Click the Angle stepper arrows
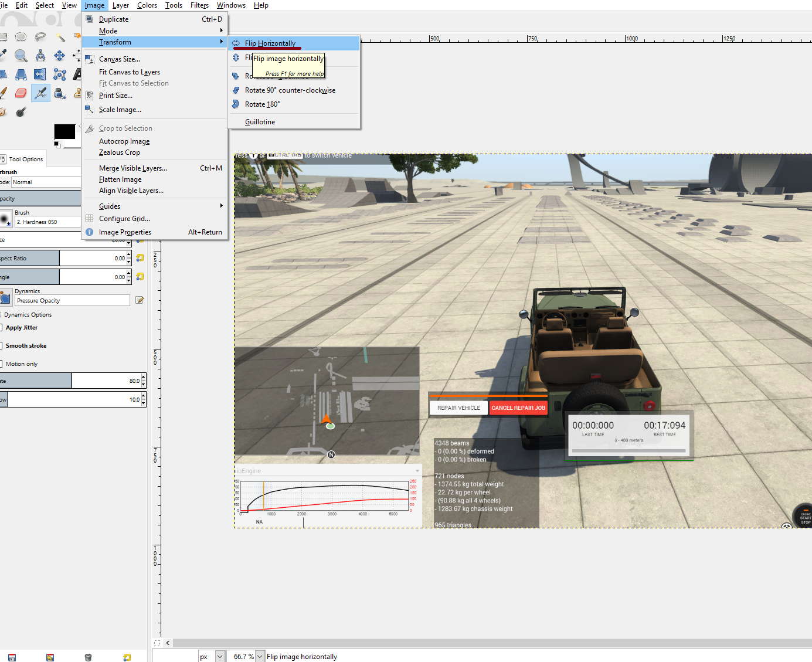Screen dimensions: 812x662 [129, 277]
